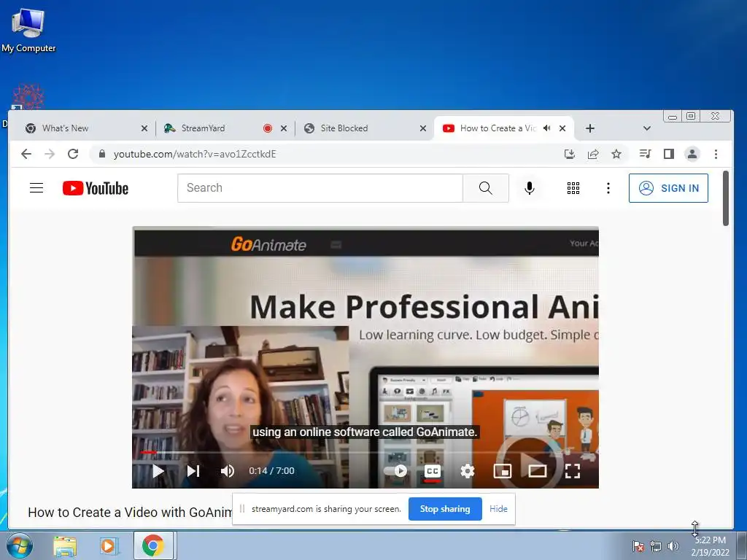Image resolution: width=747 pixels, height=560 pixels.
Task: Click Stop sharing
Action: pos(445,508)
